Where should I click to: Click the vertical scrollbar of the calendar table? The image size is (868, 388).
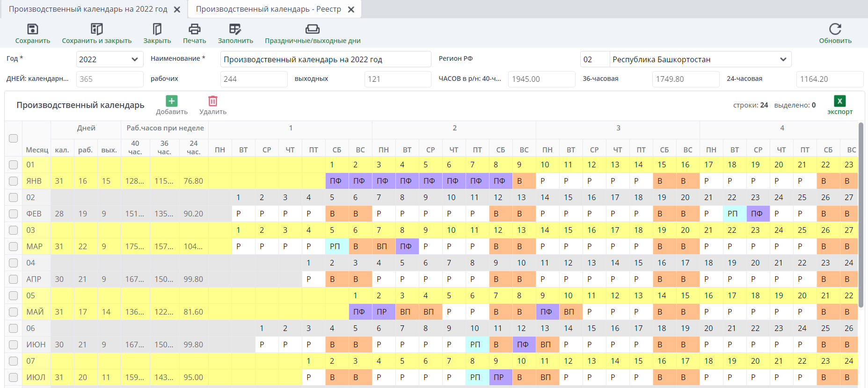click(x=861, y=215)
